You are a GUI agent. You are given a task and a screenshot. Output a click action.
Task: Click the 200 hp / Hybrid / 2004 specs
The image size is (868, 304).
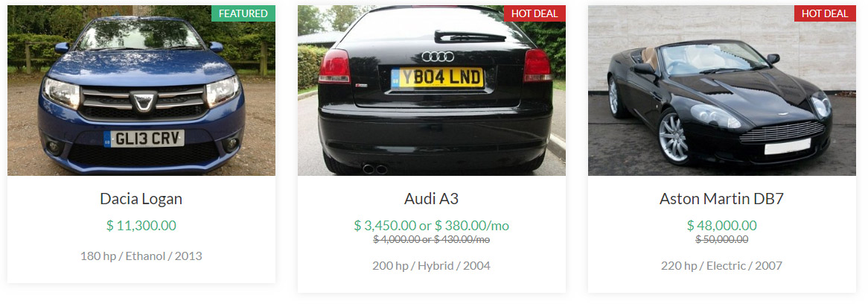tap(431, 266)
